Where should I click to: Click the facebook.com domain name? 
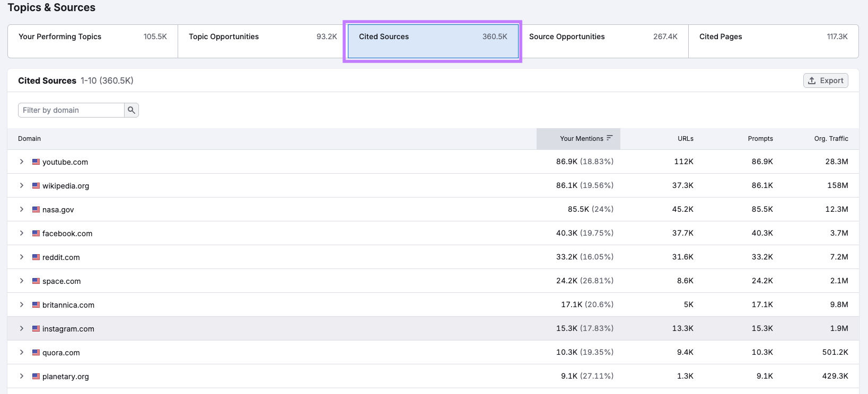pyautogui.click(x=67, y=234)
